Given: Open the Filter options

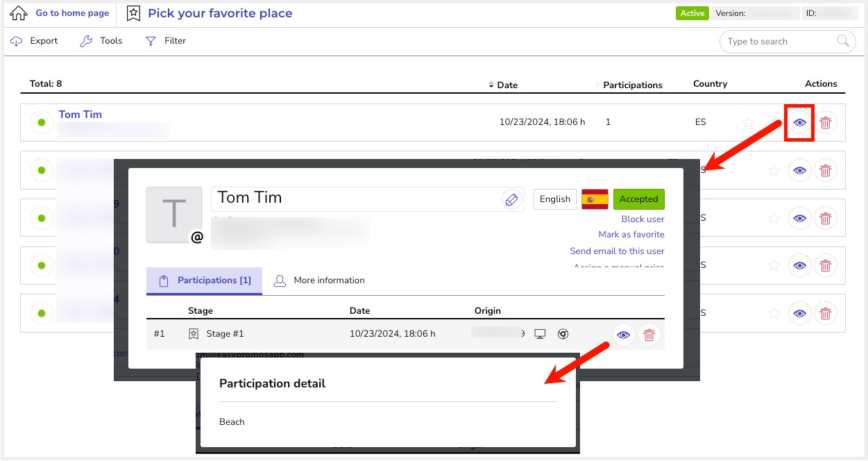Looking at the screenshot, I should coord(166,41).
